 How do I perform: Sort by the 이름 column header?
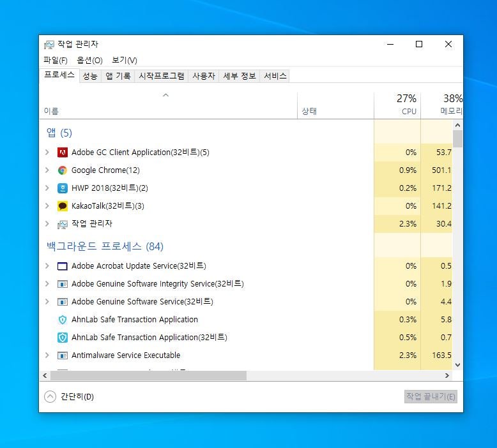168,105
